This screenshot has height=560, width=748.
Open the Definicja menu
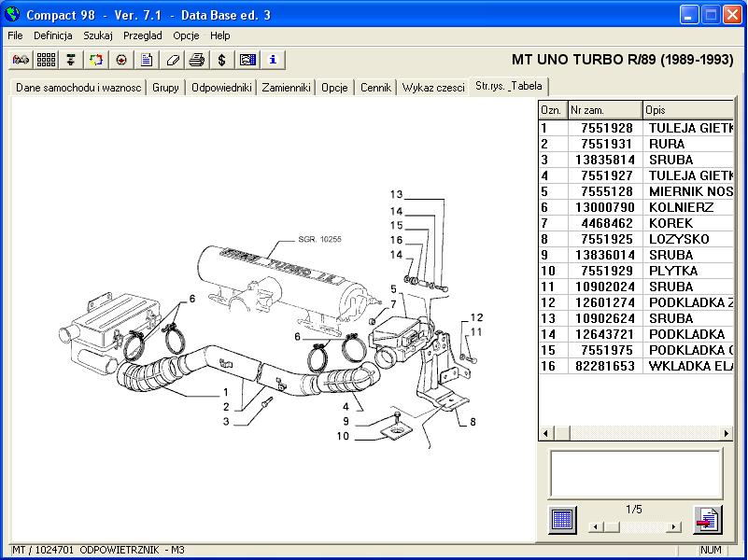(53, 35)
